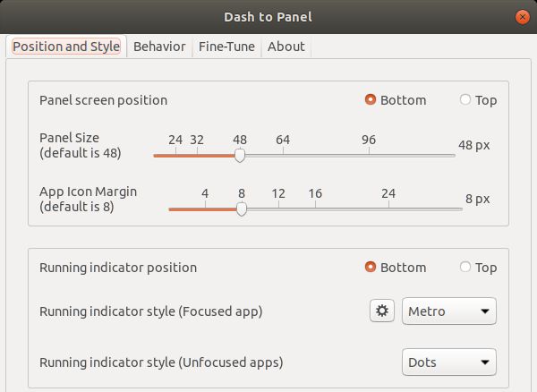Set running indicator position to Bottom
This screenshot has width=537, height=392.
click(x=396, y=267)
